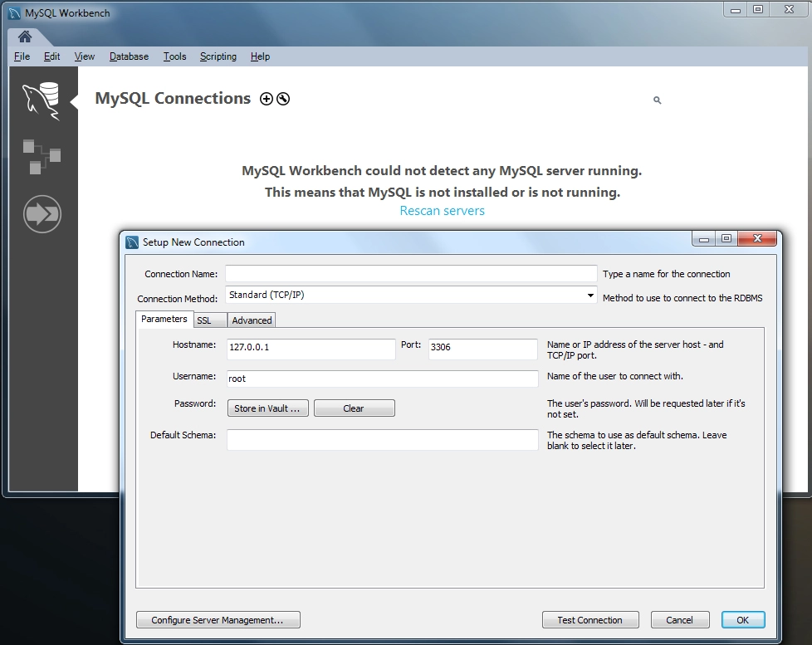Click the Default Schema input field
Screen dimensions: 812x645
(382, 439)
